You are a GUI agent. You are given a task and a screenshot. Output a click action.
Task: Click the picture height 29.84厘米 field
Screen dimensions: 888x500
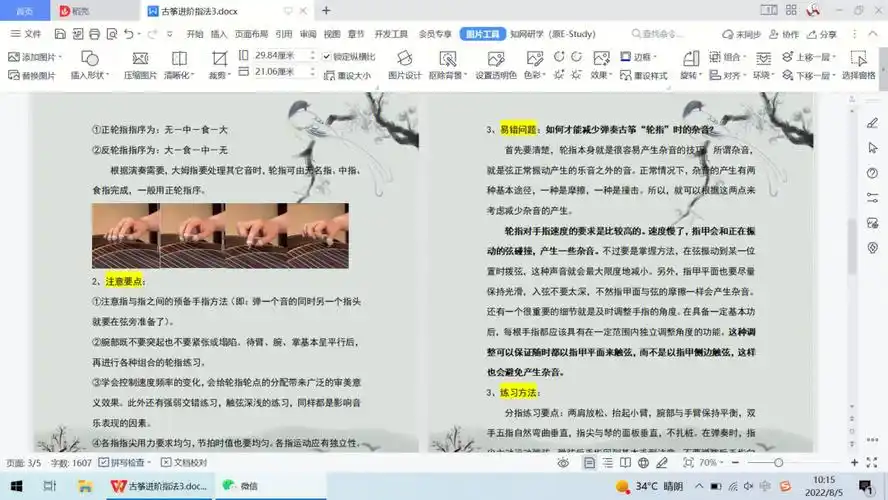tap(279, 55)
